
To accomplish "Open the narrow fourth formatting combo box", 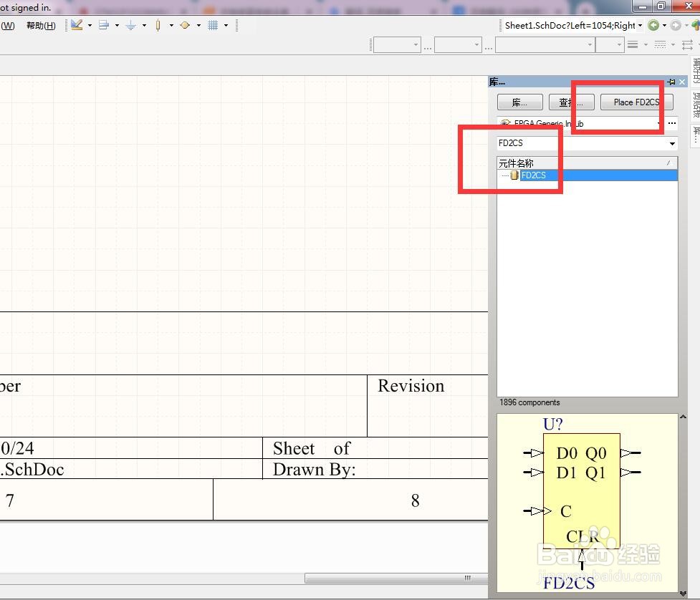I will (x=610, y=44).
